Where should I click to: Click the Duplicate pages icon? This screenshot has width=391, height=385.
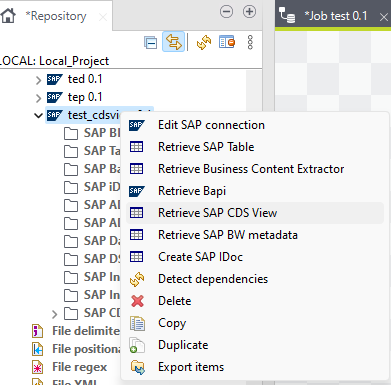pyautogui.click(x=137, y=345)
